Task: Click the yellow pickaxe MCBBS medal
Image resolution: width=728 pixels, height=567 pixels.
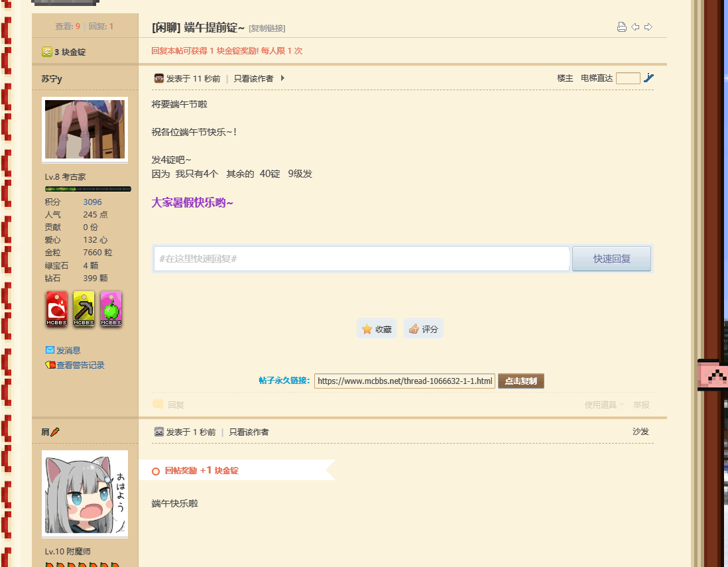Action: pyautogui.click(x=84, y=309)
